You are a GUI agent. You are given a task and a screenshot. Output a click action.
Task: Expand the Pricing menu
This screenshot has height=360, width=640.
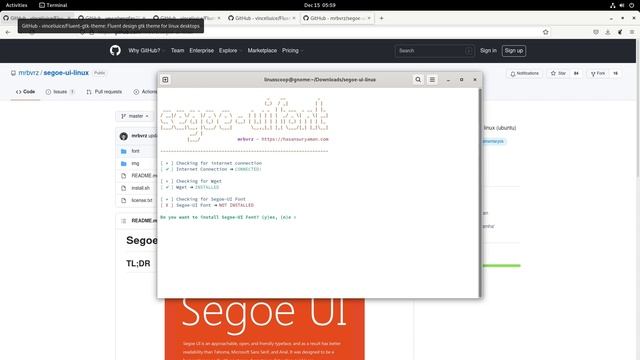click(293, 51)
